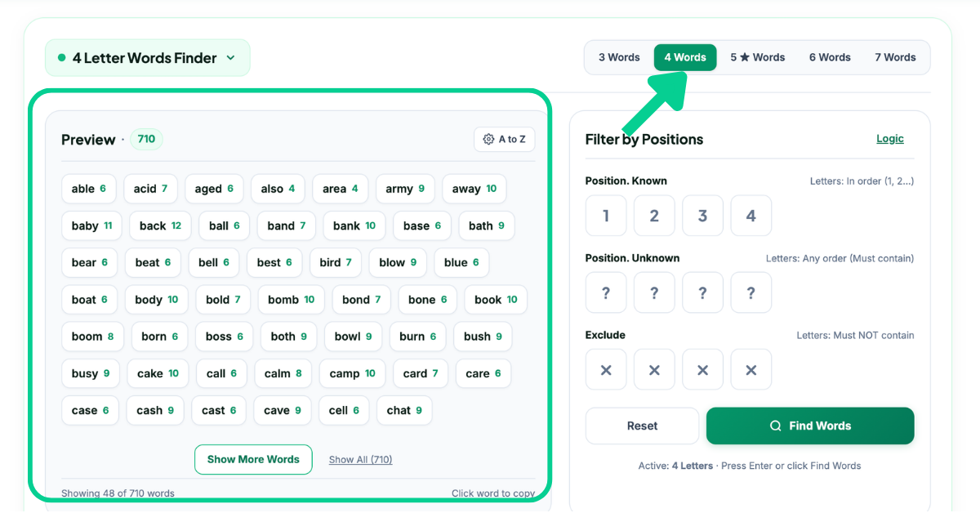980x513 pixels.
Task: Click the Reset button
Action: pos(643,426)
